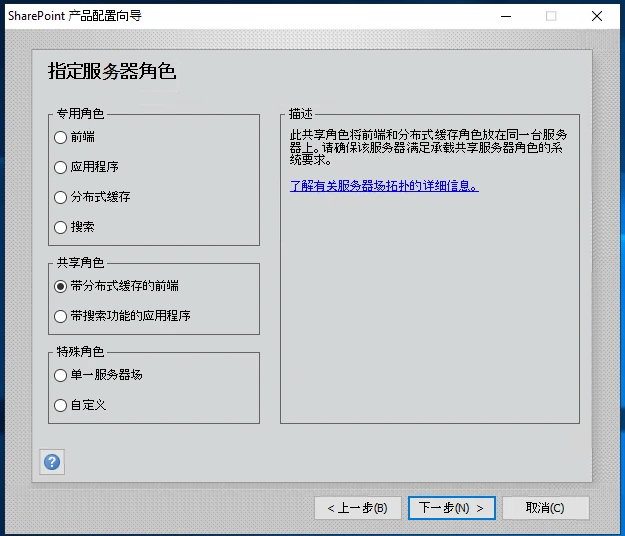Choose the 自定义 special role
The height and width of the screenshot is (536, 625).
pyautogui.click(x=60, y=406)
